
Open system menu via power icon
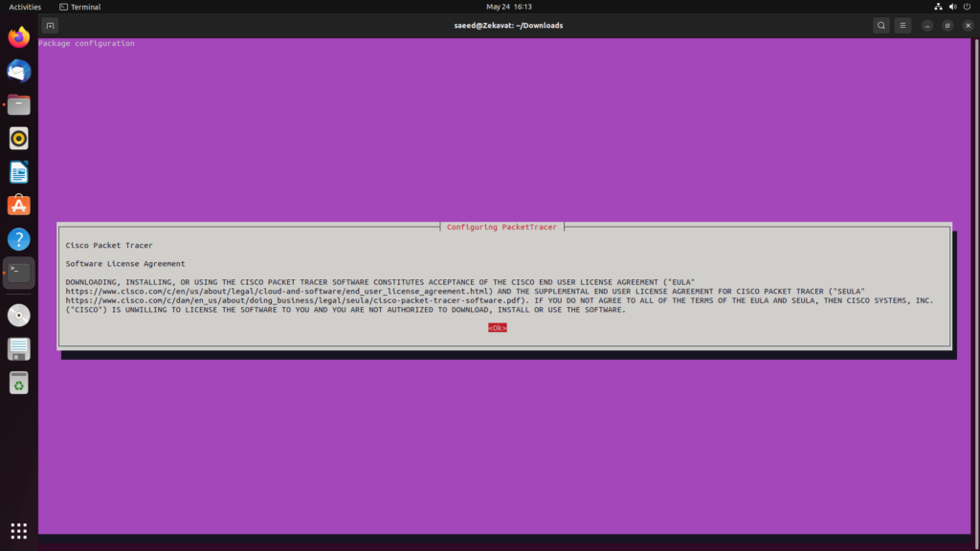966,7
